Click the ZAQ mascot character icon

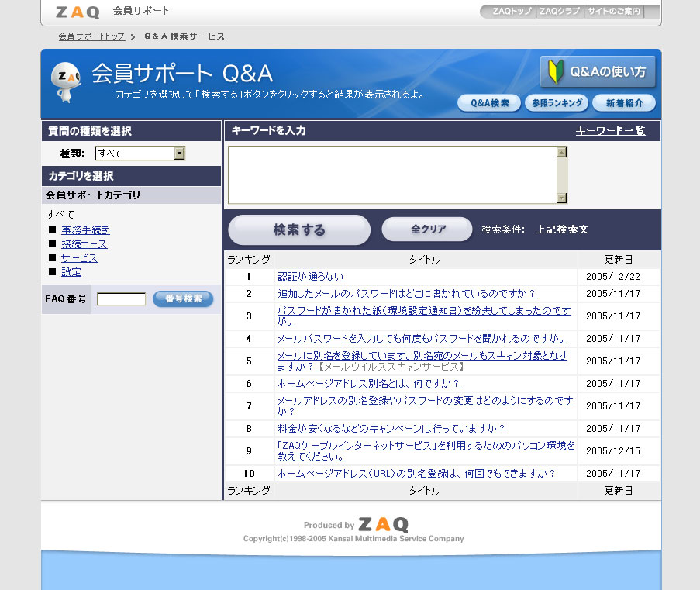point(67,81)
